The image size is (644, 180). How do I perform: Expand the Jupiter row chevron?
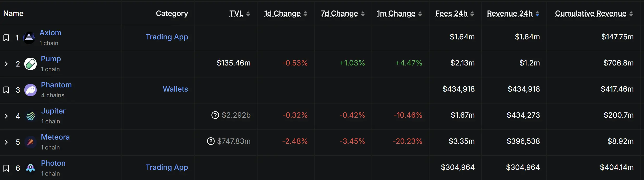coord(6,116)
